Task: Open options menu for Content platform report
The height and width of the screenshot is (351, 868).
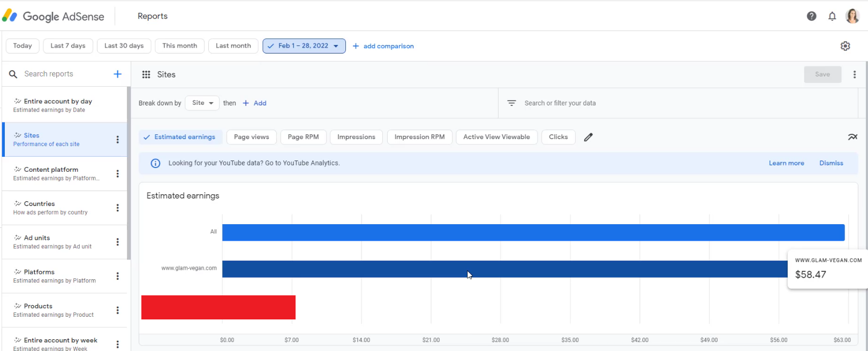Action: tap(118, 174)
